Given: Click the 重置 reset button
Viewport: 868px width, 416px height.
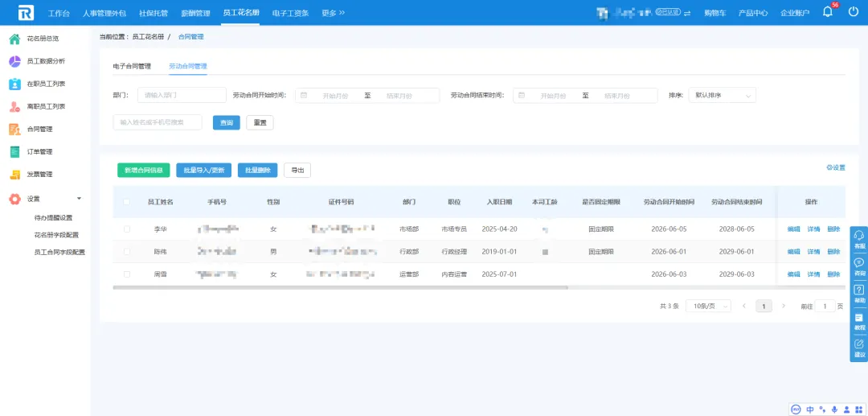Looking at the screenshot, I should [x=260, y=122].
